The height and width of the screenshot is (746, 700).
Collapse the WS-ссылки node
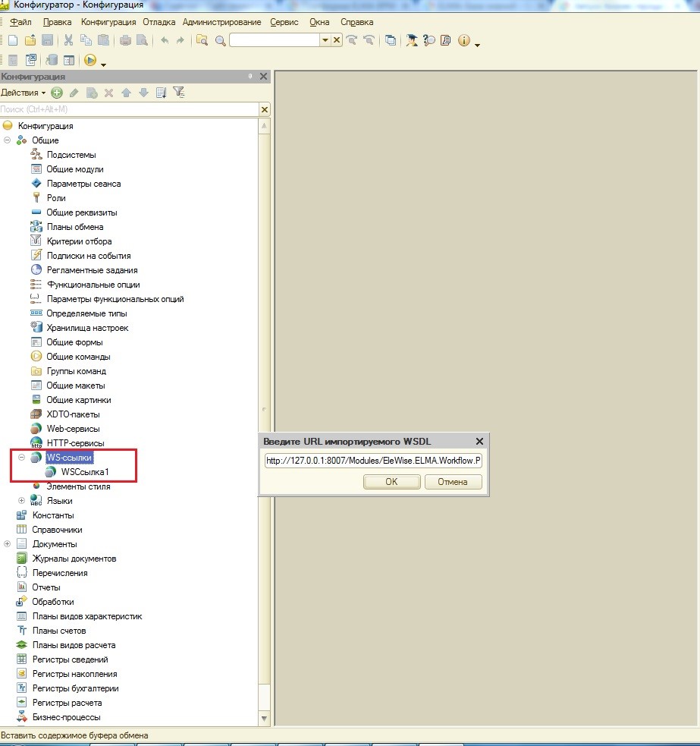coord(22,458)
